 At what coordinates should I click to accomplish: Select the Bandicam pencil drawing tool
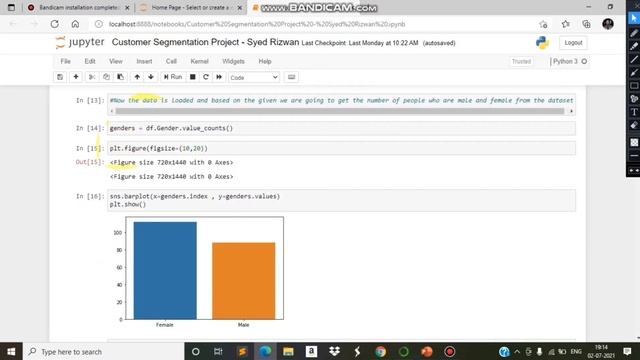(x=634, y=33)
